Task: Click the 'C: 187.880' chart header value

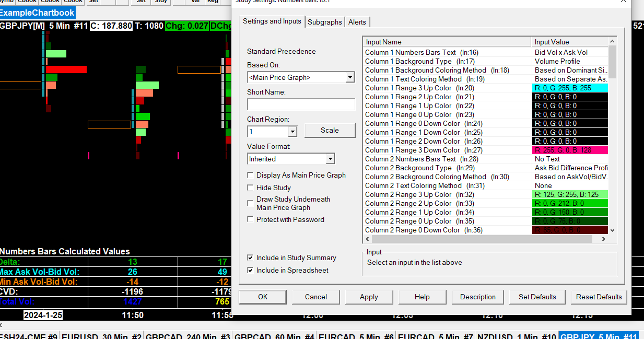Action: click(111, 26)
